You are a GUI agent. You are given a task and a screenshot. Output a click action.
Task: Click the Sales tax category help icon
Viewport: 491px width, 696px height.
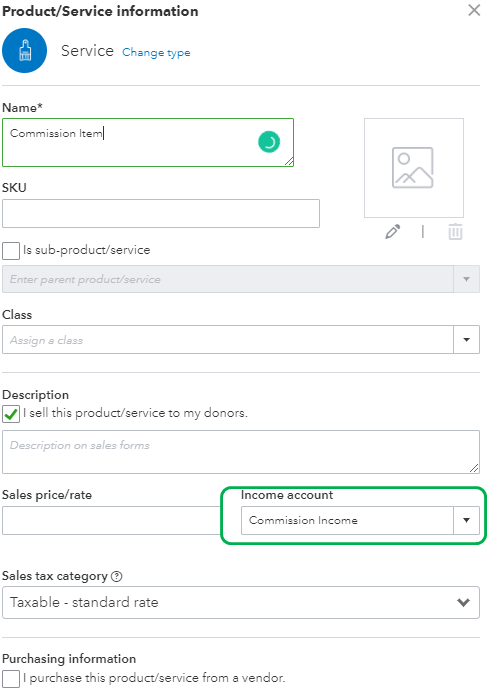(x=117, y=577)
